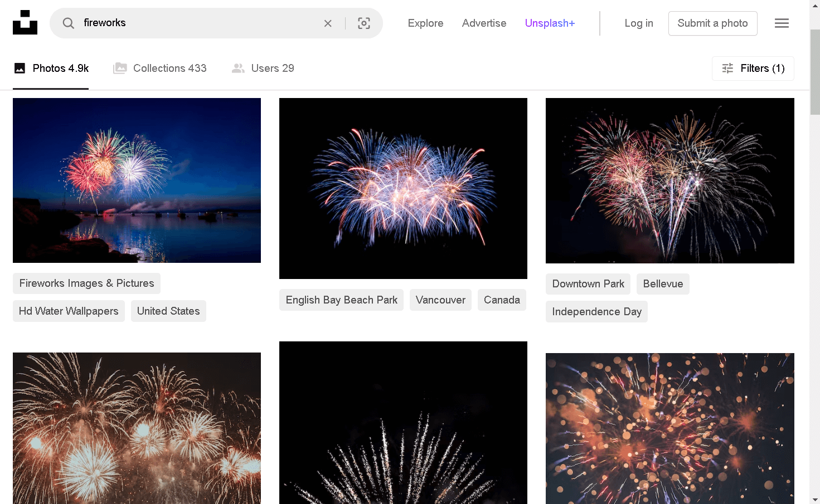Open the hamburger navigation menu
The width and height of the screenshot is (820, 504).
[782, 23]
